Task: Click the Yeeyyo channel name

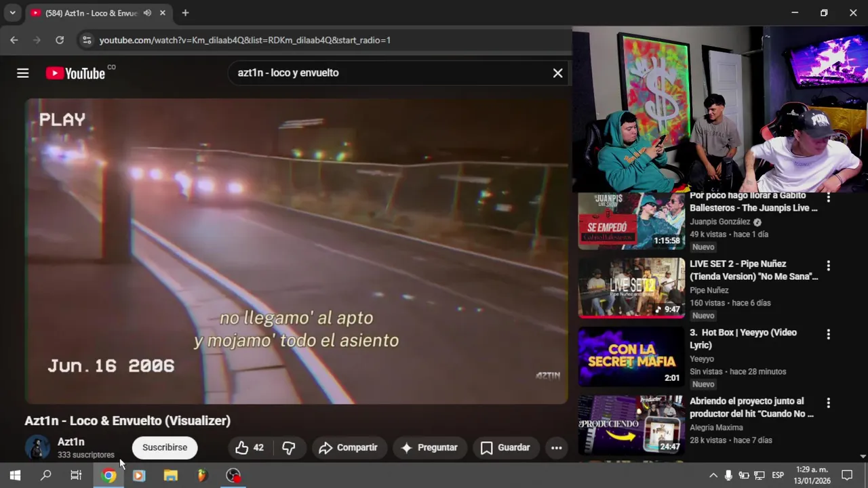Action: [x=702, y=359]
